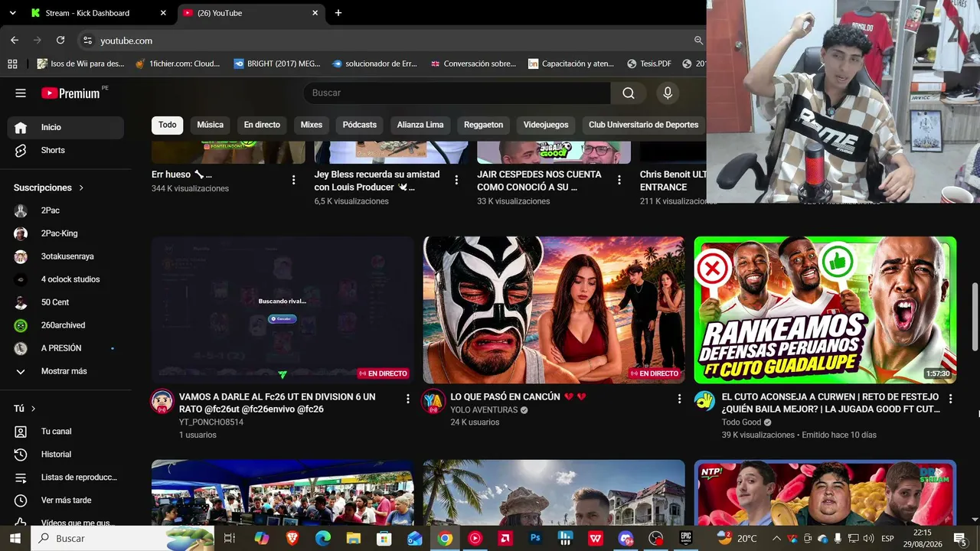Screen dimensions: 980x551
Task: Open File Explorer from the taskbar
Action: click(353, 539)
